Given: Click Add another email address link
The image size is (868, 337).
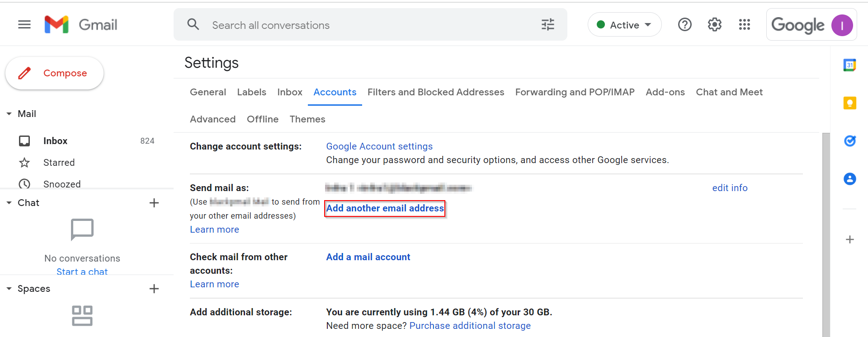Looking at the screenshot, I should point(385,208).
